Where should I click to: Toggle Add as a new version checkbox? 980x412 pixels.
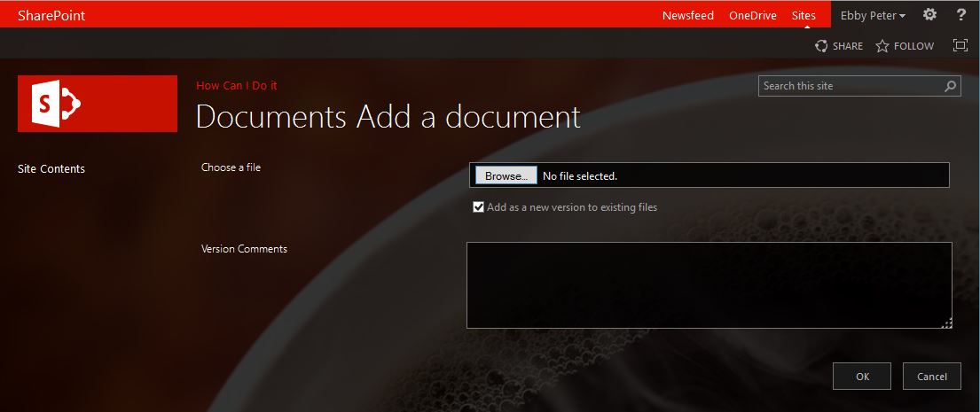click(479, 207)
